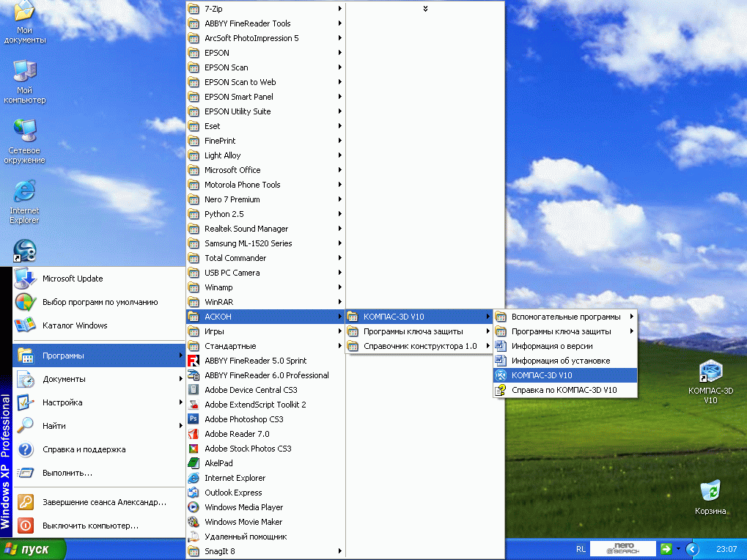
Task: Open the EPSON Scan to Web group
Action: [x=265, y=82]
